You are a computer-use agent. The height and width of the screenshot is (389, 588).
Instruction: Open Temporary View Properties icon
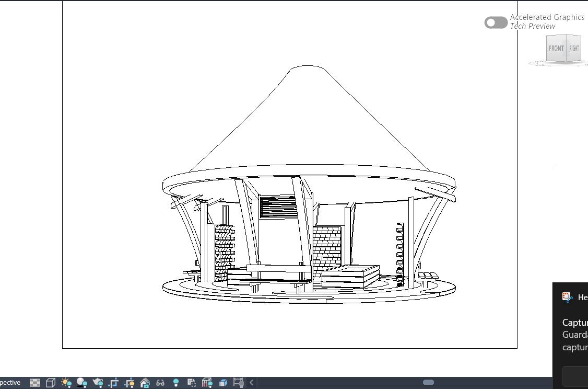192,383
